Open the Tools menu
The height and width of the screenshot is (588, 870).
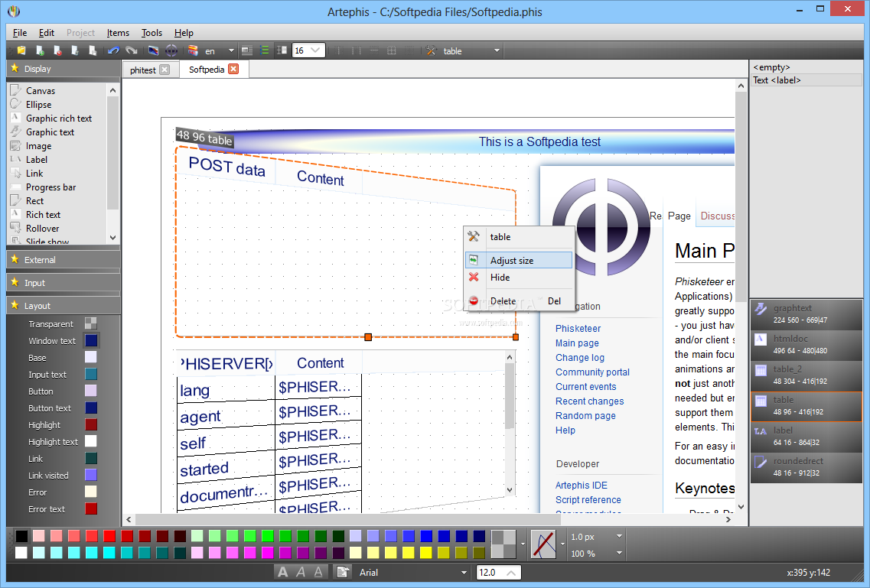pyautogui.click(x=152, y=33)
